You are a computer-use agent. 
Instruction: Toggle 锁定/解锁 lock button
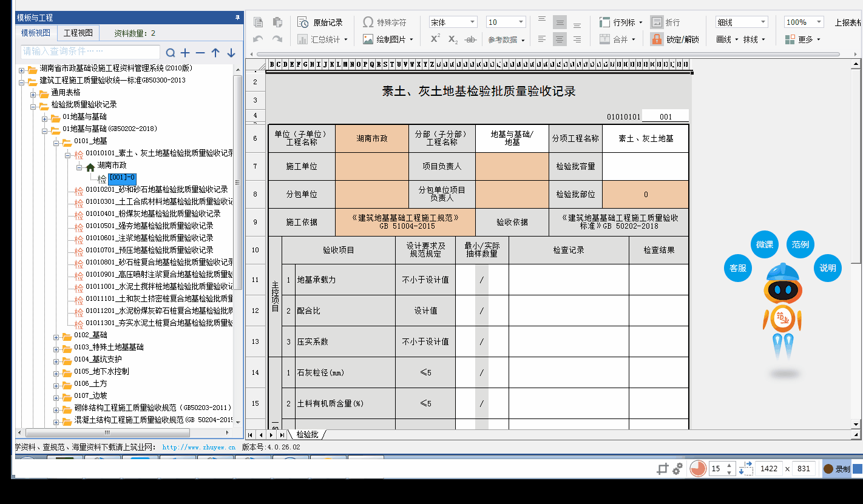(675, 39)
